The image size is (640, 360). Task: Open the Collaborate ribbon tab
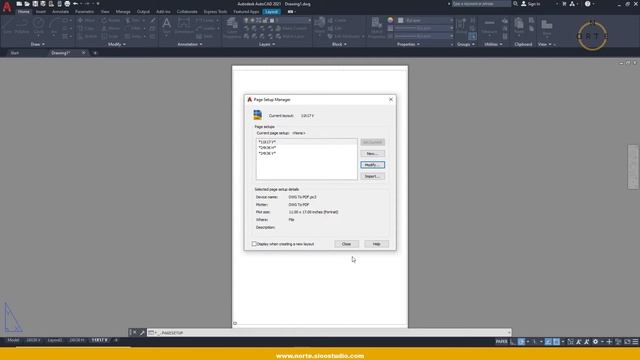click(187, 12)
